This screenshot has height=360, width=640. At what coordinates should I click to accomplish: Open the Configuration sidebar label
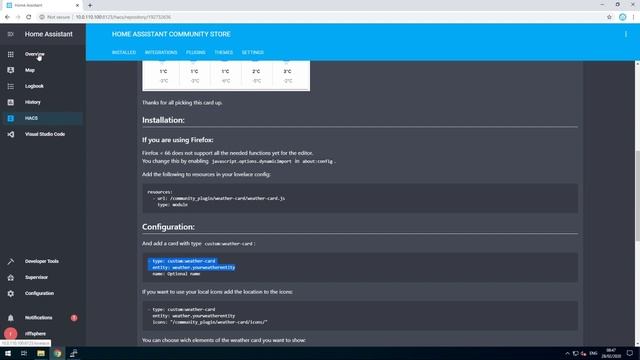39,293
